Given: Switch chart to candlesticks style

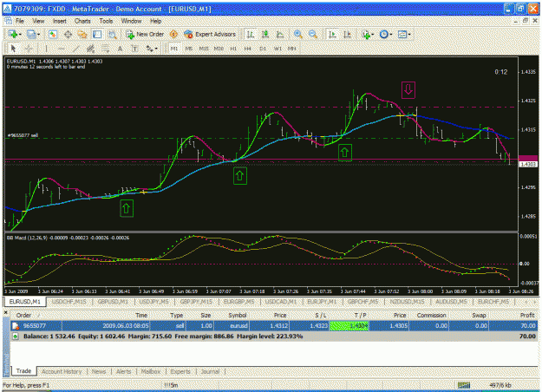Looking at the screenshot, I should (265, 34).
